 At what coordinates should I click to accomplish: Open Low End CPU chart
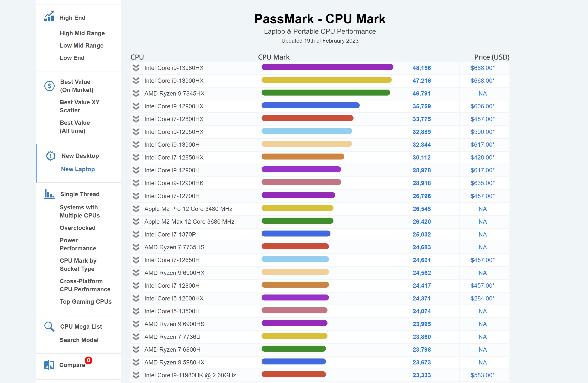[x=72, y=58]
